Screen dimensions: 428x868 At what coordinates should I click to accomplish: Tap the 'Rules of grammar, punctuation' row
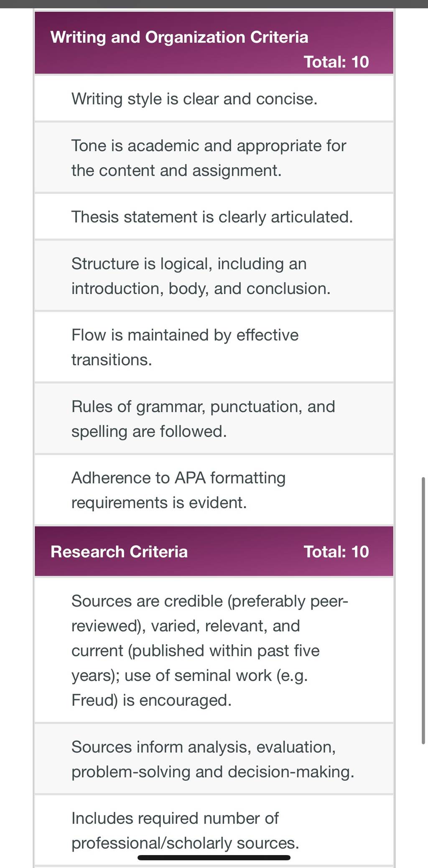214,418
